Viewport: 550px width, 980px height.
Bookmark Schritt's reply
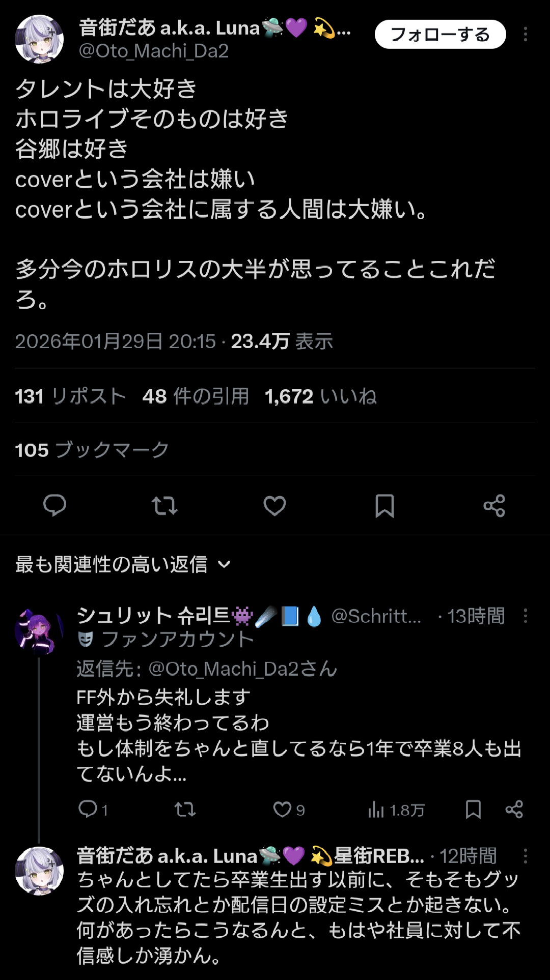[473, 809]
